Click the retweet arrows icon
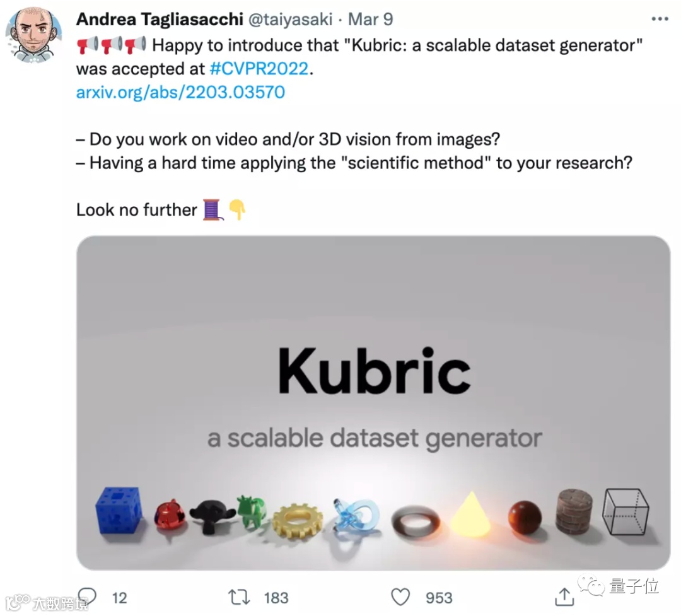Viewport: 681px width, 616px height. (x=240, y=597)
